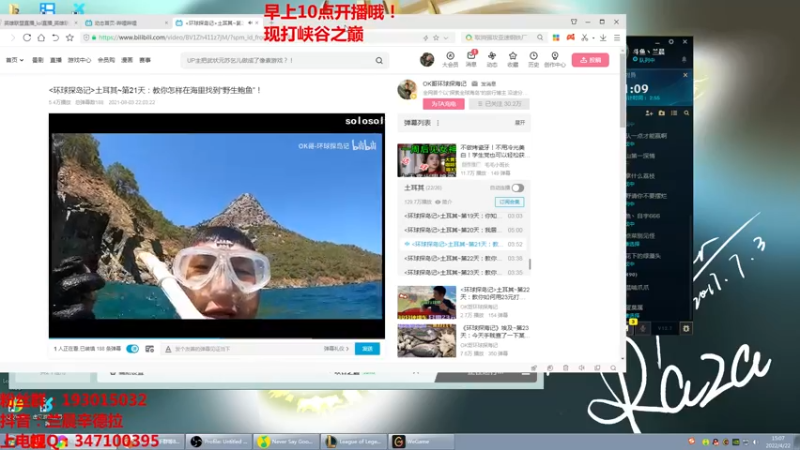This screenshot has height=450, width=800.
Task: Click the danmaku text input field
Action: 247,349
